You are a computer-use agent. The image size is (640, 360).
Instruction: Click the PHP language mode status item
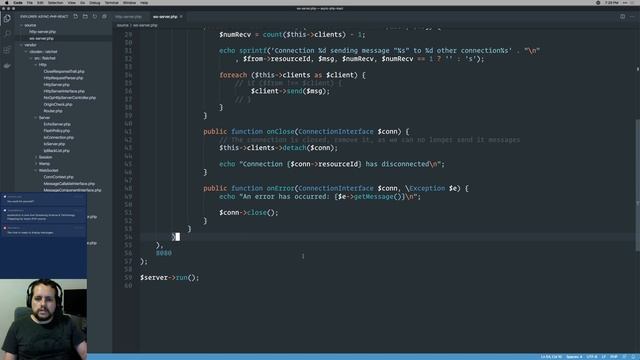(x=614, y=357)
